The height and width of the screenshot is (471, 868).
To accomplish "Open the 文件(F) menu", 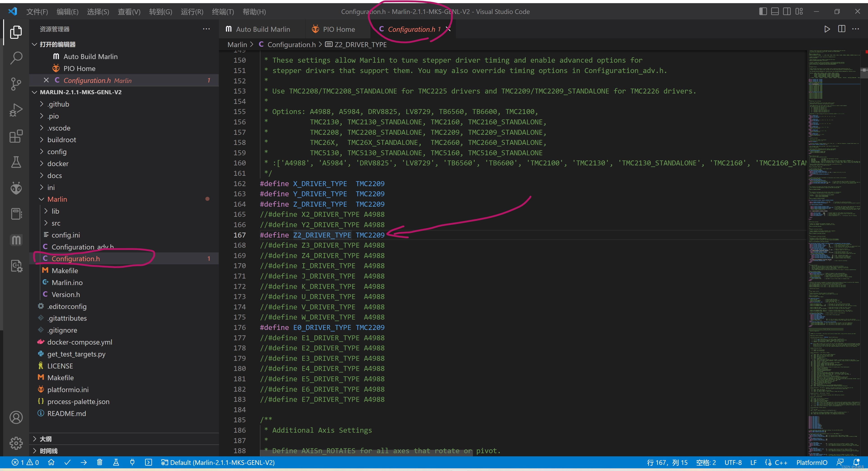I will pos(37,12).
